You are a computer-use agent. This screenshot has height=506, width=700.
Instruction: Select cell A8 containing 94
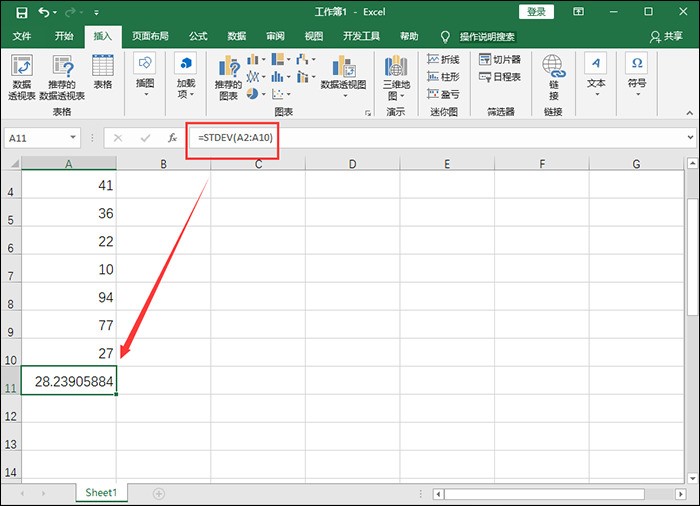69,297
